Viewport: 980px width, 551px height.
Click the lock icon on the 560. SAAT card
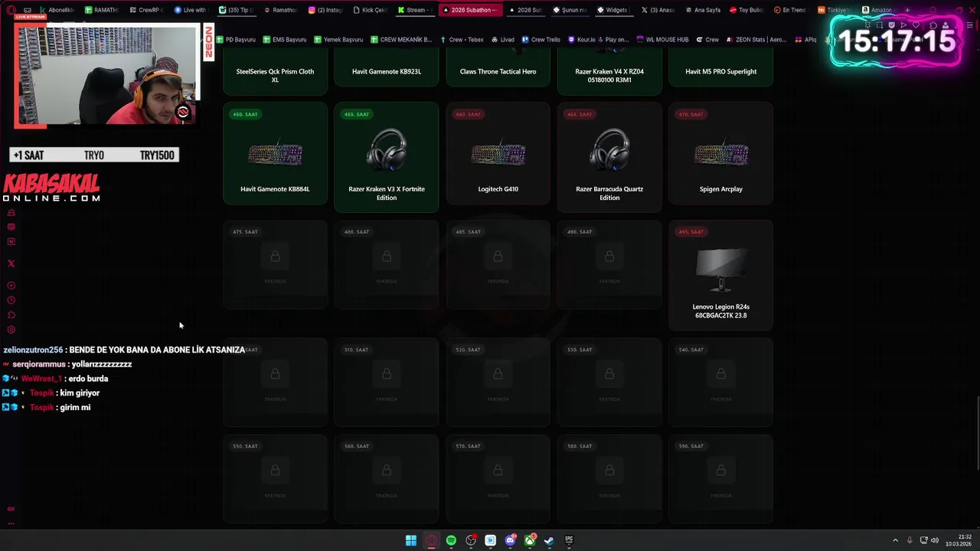[x=387, y=471]
